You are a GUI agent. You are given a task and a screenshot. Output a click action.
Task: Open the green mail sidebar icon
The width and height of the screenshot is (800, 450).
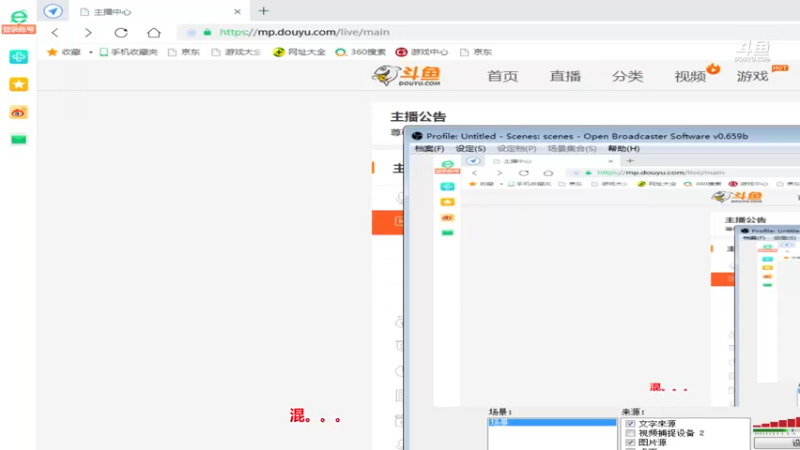(18, 139)
